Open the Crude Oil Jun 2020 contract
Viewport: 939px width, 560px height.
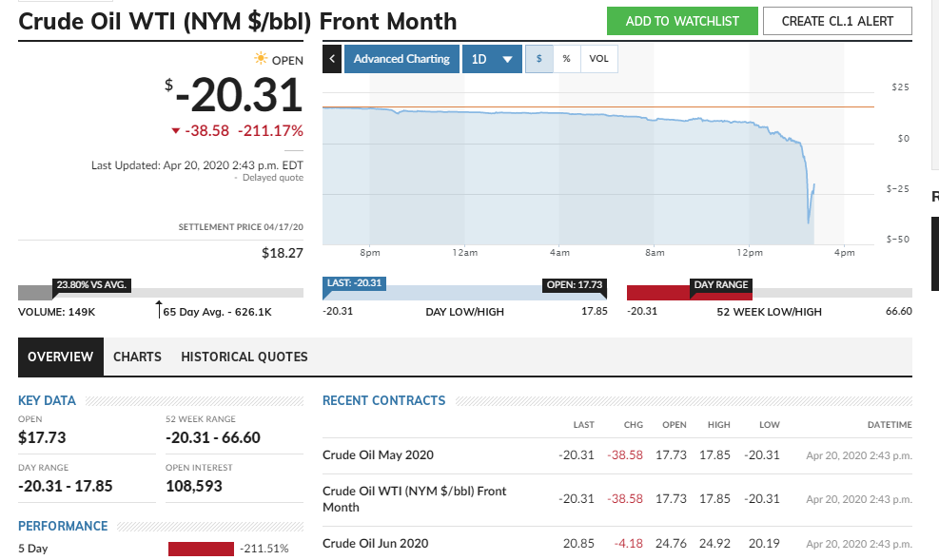[375, 543]
